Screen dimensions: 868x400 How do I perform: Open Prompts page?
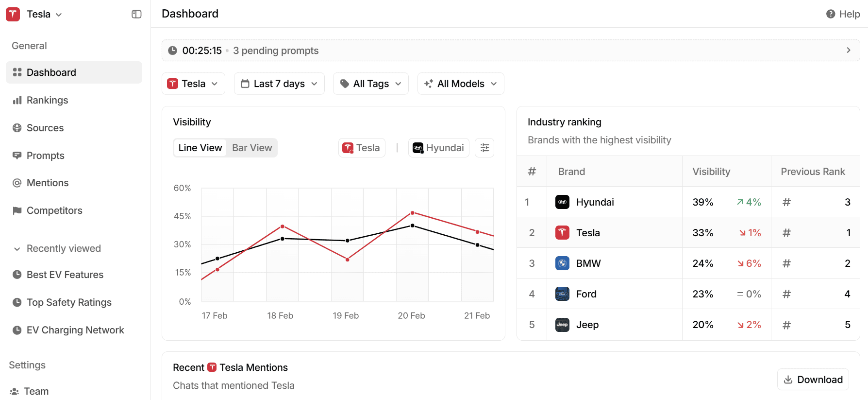(74, 156)
